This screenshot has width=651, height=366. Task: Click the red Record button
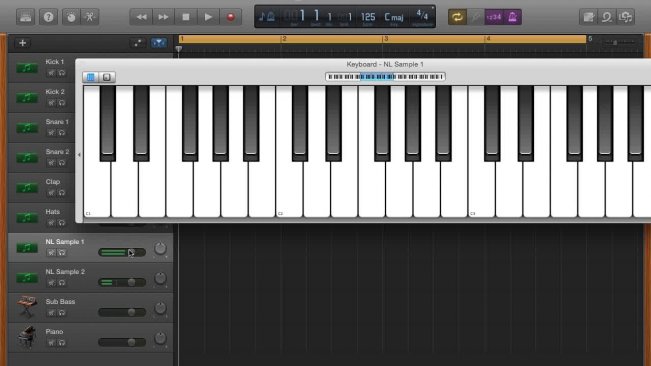click(231, 17)
